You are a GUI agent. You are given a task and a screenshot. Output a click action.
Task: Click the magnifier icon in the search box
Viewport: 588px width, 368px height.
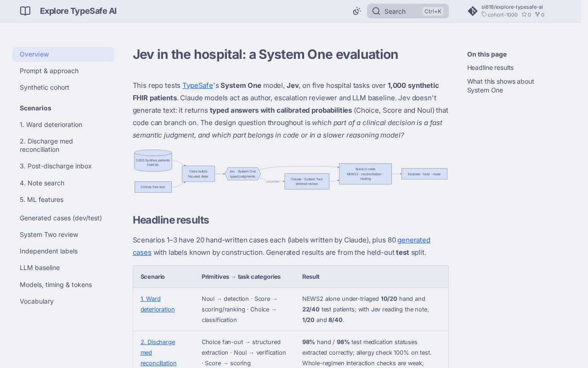pyautogui.click(x=376, y=11)
